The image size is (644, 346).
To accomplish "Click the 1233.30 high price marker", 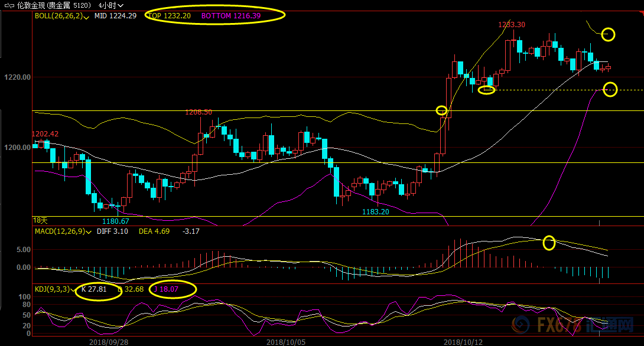I will 511,25.
